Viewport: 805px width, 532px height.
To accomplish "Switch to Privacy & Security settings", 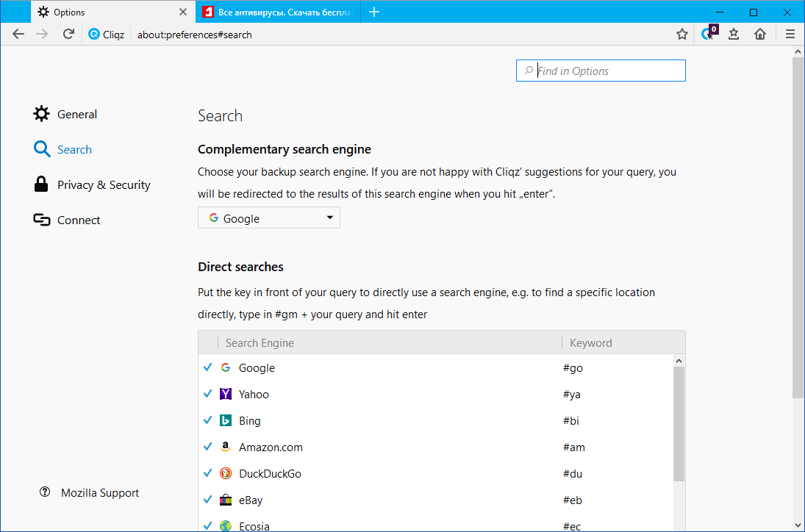I will 103,185.
